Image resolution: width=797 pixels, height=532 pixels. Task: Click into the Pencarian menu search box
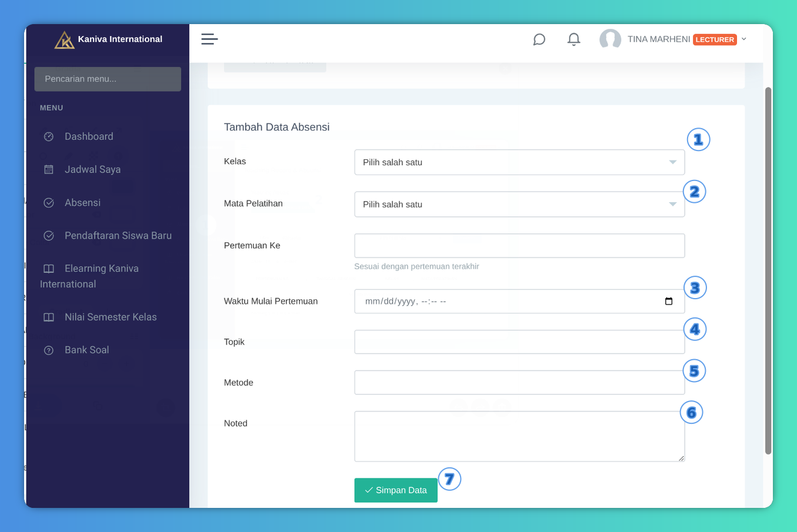point(108,79)
